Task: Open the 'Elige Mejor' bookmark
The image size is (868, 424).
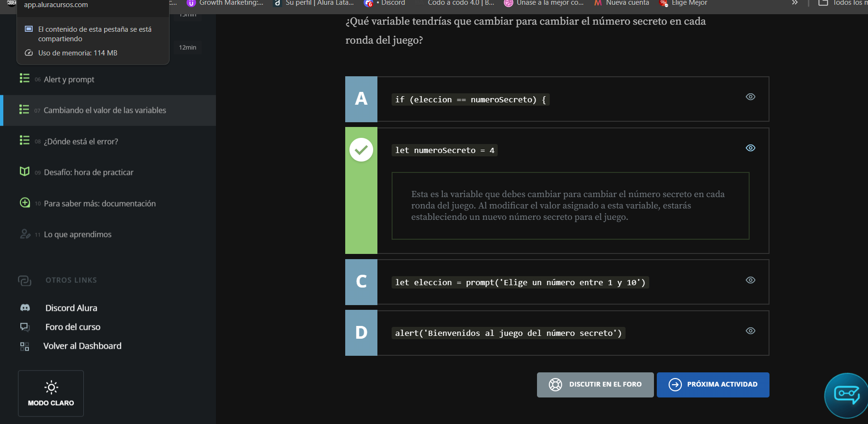Action: coord(683,3)
